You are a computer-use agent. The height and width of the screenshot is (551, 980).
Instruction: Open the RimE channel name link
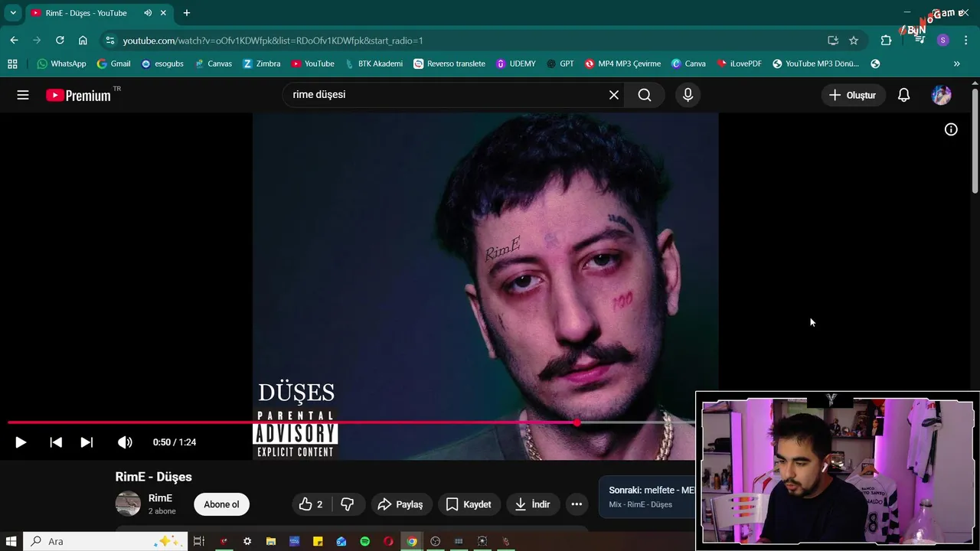pos(160,498)
